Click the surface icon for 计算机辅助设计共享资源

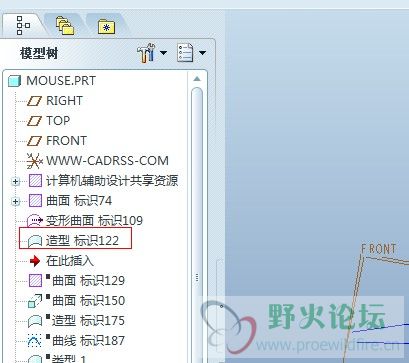point(35,181)
